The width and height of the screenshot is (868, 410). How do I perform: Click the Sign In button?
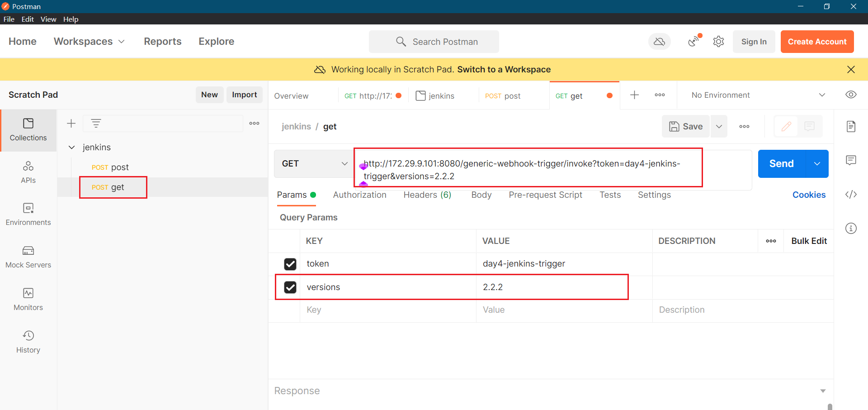tap(754, 42)
